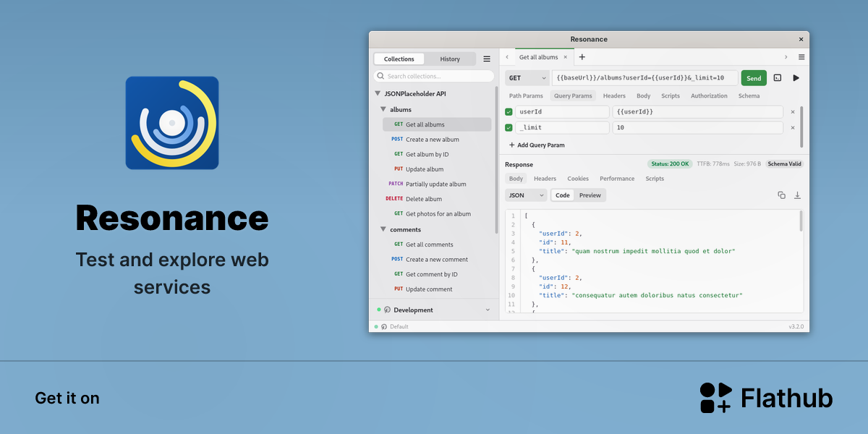
Task: Click the Resonance app logo
Action: pyautogui.click(x=172, y=123)
